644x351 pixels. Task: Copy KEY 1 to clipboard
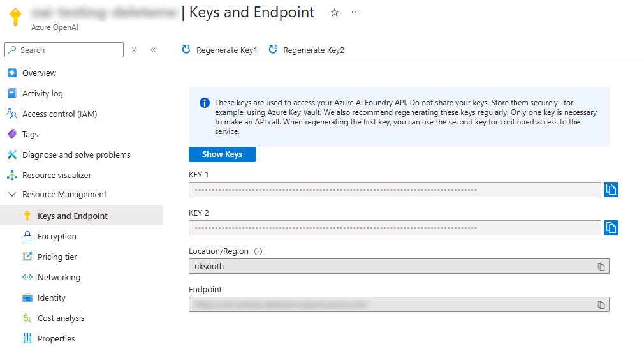611,190
